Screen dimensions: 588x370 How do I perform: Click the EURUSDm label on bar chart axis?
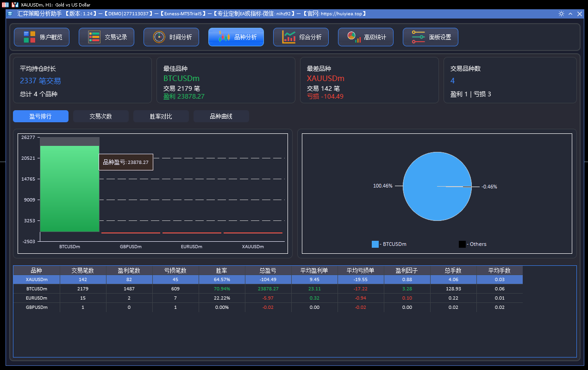tap(192, 247)
